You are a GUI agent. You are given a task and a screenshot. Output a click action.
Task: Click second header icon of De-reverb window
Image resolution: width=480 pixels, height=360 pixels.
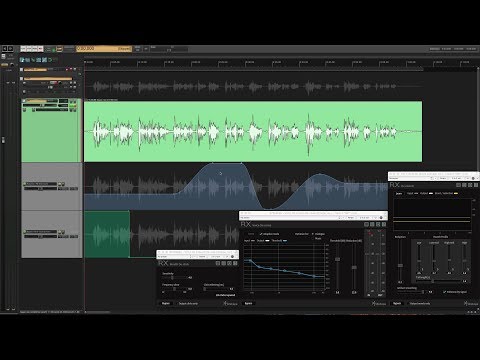pos(464,185)
